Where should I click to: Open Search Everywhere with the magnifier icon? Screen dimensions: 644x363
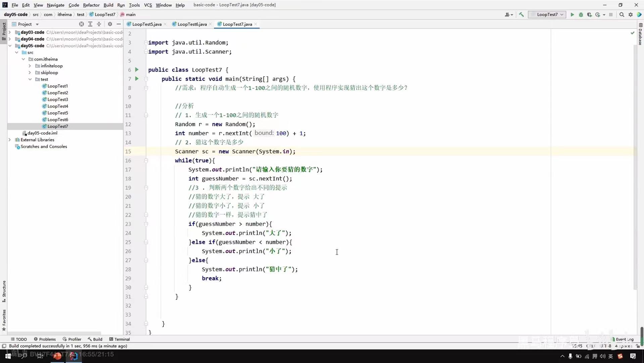[622, 14]
